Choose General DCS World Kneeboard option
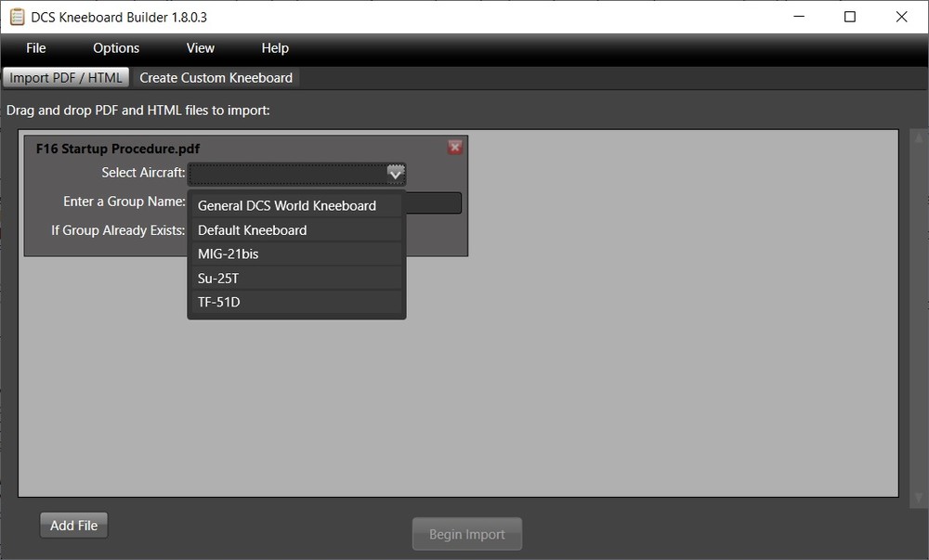The image size is (929, 560). coord(296,205)
